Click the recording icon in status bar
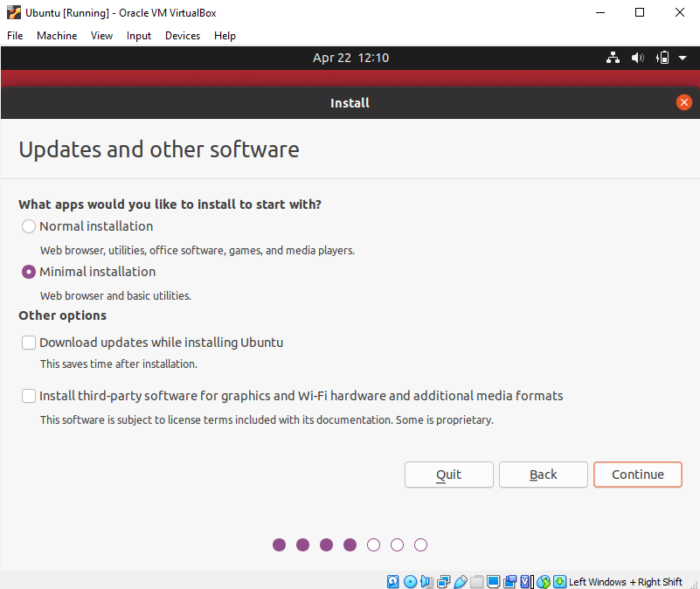The image size is (700, 589). [509, 581]
